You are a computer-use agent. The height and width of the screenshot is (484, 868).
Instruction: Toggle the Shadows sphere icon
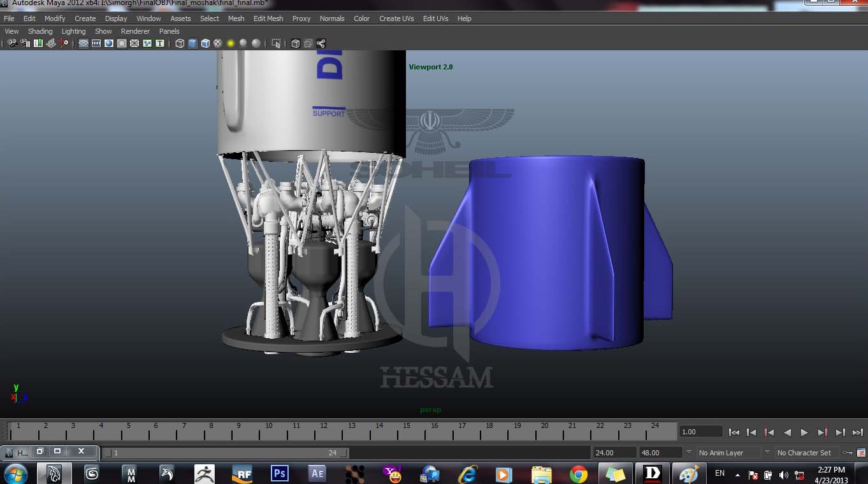(x=243, y=43)
